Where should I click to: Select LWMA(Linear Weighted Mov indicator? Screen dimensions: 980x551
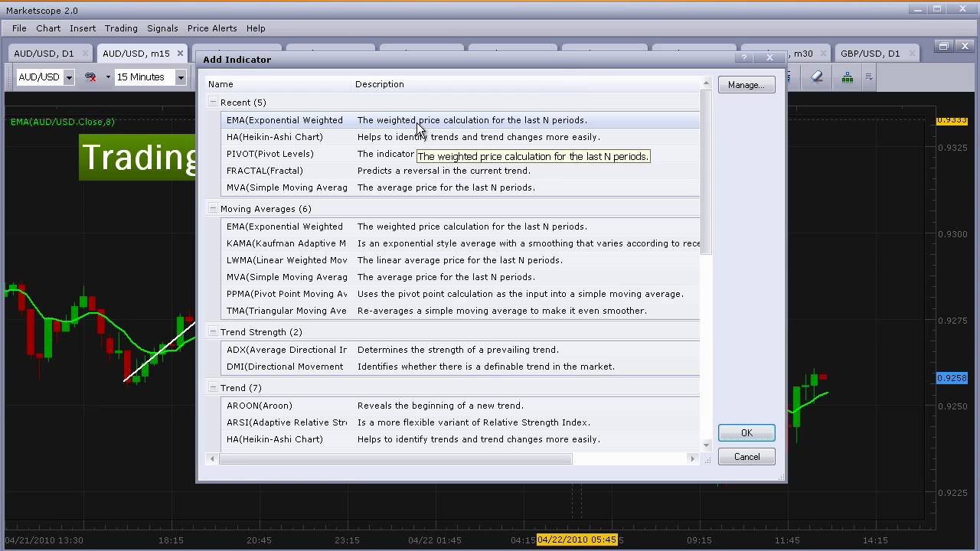(x=462, y=260)
